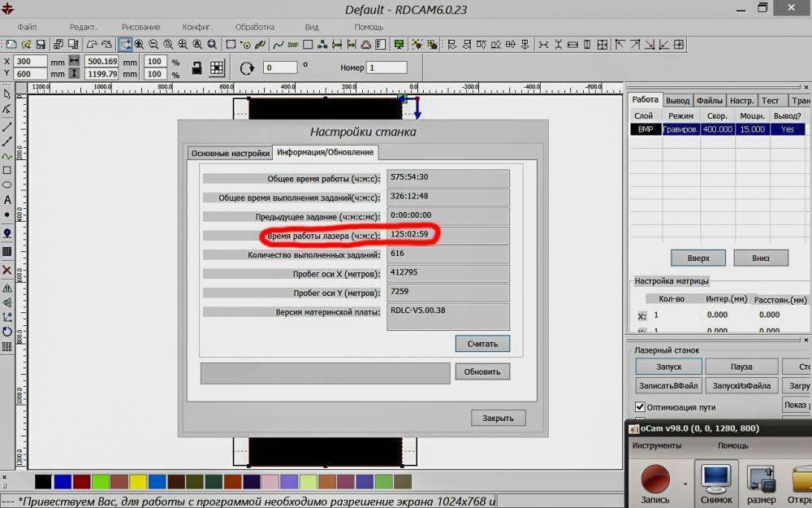
Task: Select the Text tool in left toolbar
Action: [7, 200]
